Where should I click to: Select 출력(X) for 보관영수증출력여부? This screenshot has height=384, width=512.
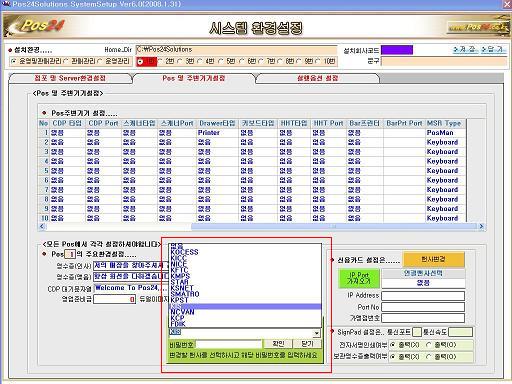(x=393, y=356)
